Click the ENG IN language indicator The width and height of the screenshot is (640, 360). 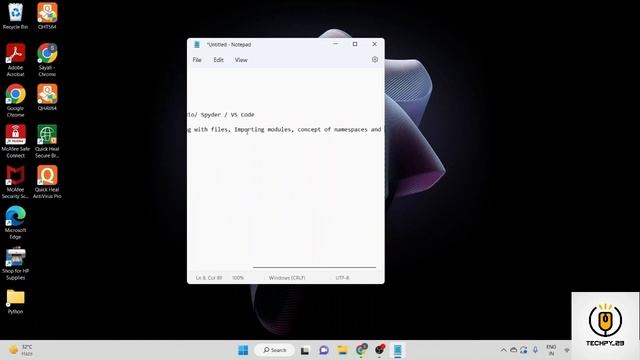click(551, 350)
